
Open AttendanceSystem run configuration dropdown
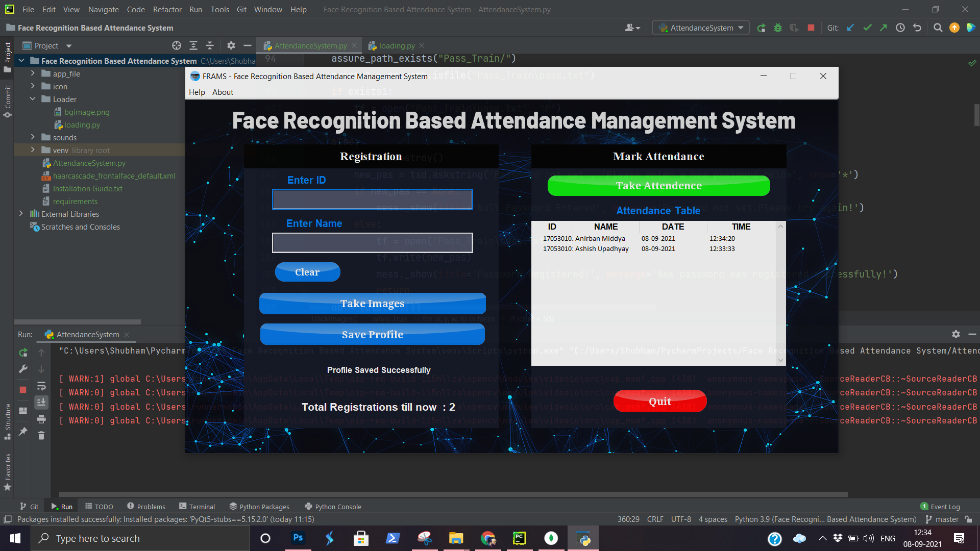coord(701,28)
